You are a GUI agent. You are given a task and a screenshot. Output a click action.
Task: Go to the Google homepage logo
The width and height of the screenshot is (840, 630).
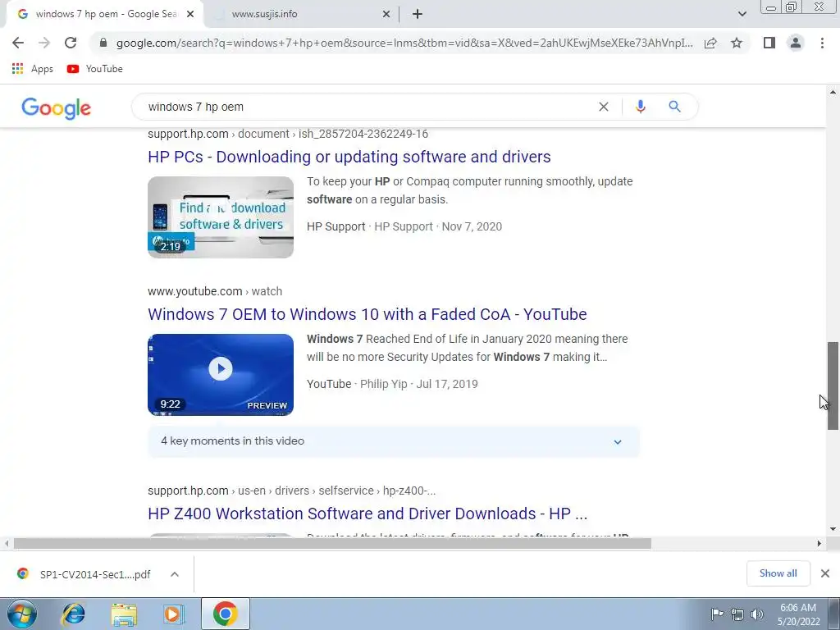[57, 107]
